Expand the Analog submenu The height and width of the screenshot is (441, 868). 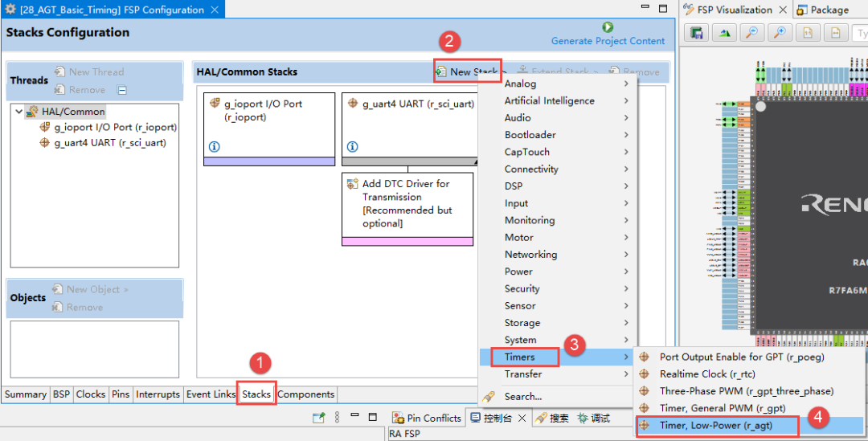pyautogui.click(x=625, y=84)
